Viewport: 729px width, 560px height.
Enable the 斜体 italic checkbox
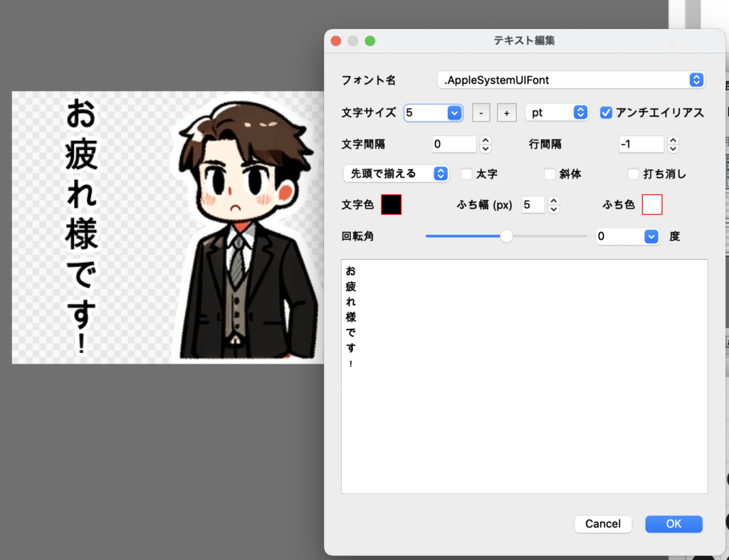click(550, 174)
